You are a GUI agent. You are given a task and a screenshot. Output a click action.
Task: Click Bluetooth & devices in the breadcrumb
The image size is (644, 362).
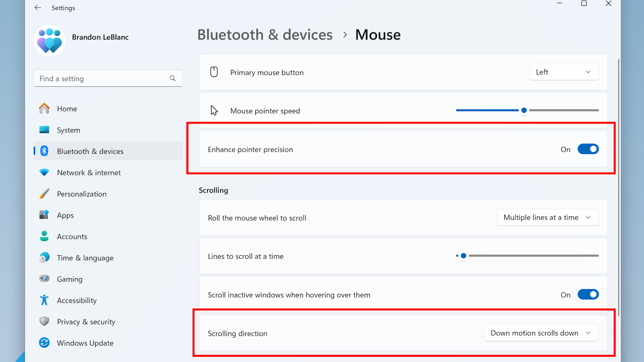[265, 35]
